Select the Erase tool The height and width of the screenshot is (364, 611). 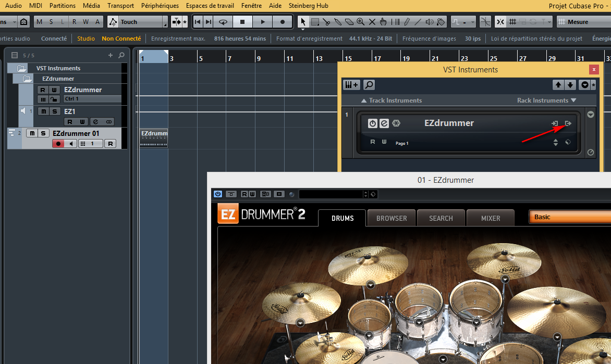349,22
